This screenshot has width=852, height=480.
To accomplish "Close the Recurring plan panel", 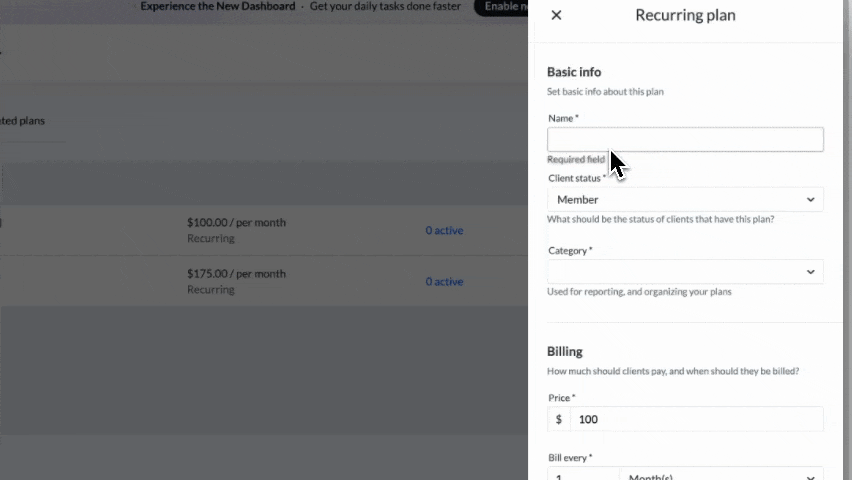I will tap(556, 15).
